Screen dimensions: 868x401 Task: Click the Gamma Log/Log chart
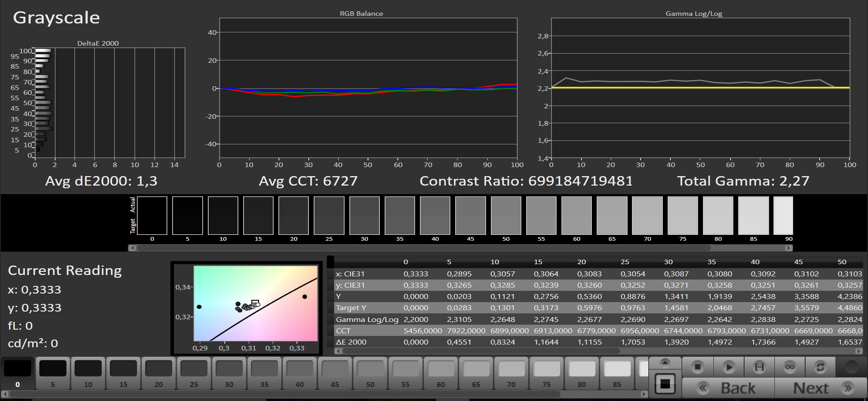point(701,88)
